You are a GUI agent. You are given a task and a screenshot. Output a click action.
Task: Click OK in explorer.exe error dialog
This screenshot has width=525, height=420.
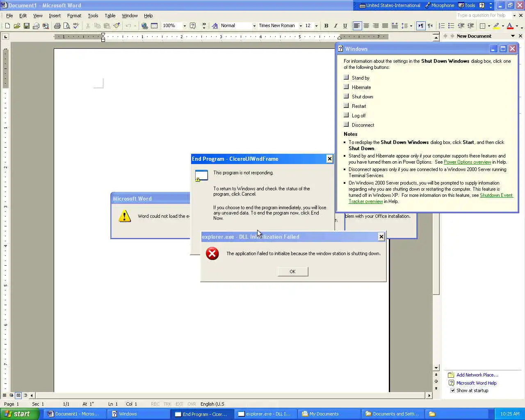(292, 272)
